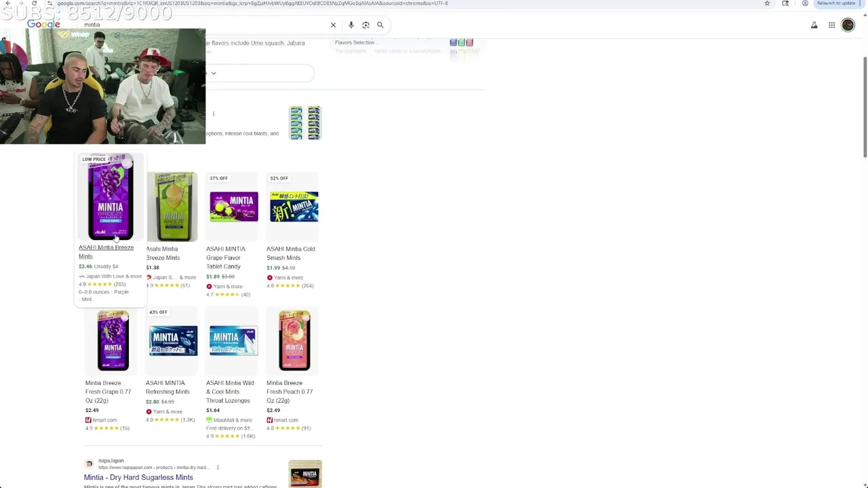Click Grape Flavor Tablet Candy product image
The width and height of the screenshot is (868, 488).
pos(234,207)
